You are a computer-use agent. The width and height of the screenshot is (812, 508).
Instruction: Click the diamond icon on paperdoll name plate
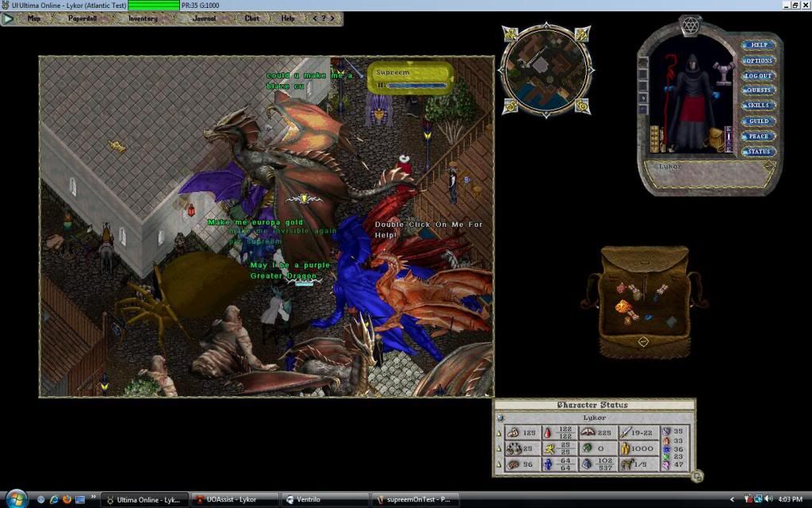pyautogui.click(x=769, y=166)
